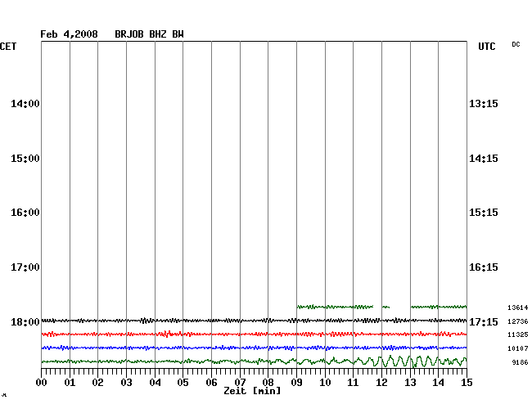Click the minute tick label 05

tap(183, 383)
